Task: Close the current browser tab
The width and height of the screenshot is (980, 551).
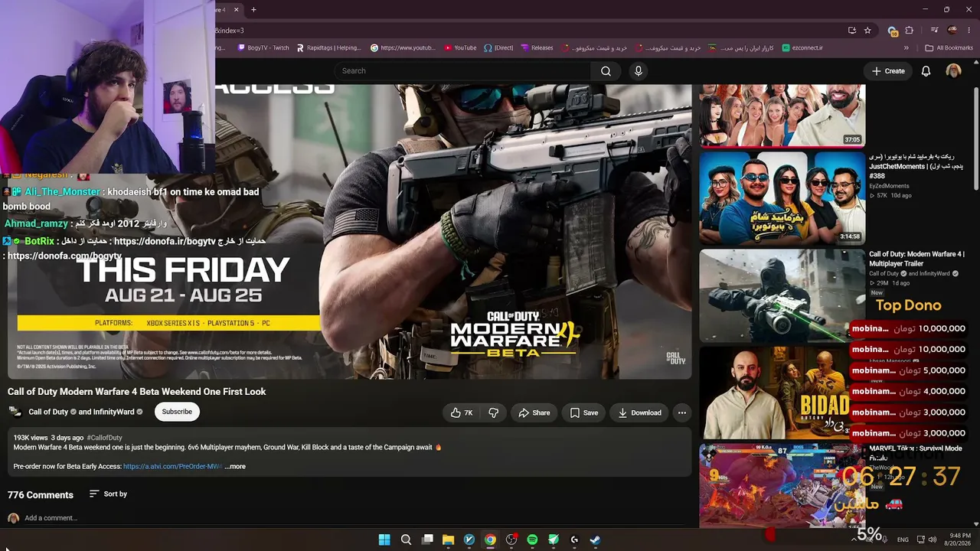Action: click(236, 10)
